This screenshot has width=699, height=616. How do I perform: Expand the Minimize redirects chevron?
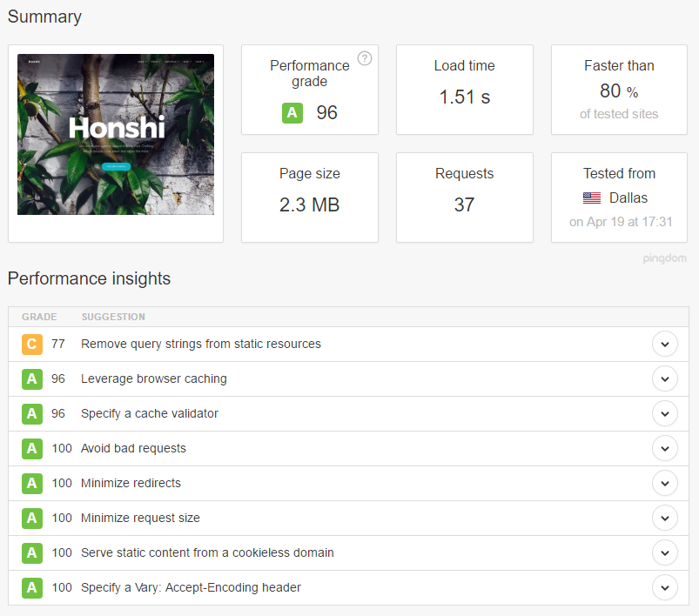[665, 483]
